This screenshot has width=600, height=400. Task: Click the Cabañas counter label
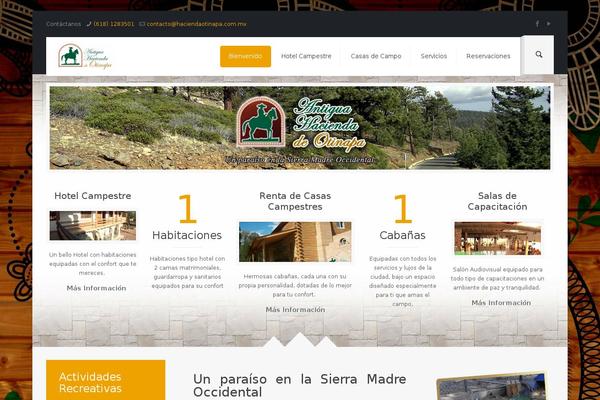(403, 235)
